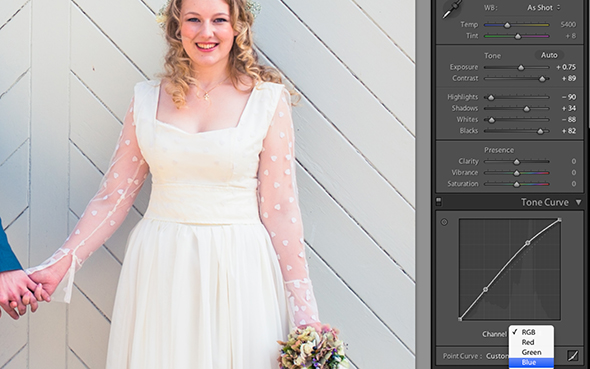Click the Whites slider handle
The width and height of the screenshot is (590, 369).
491,120
